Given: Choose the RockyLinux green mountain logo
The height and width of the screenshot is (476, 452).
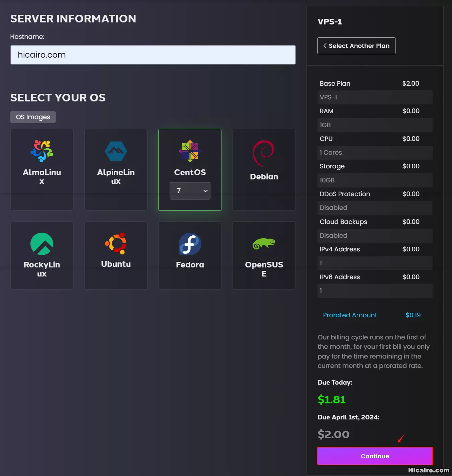Looking at the screenshot, I should (42, 244).
